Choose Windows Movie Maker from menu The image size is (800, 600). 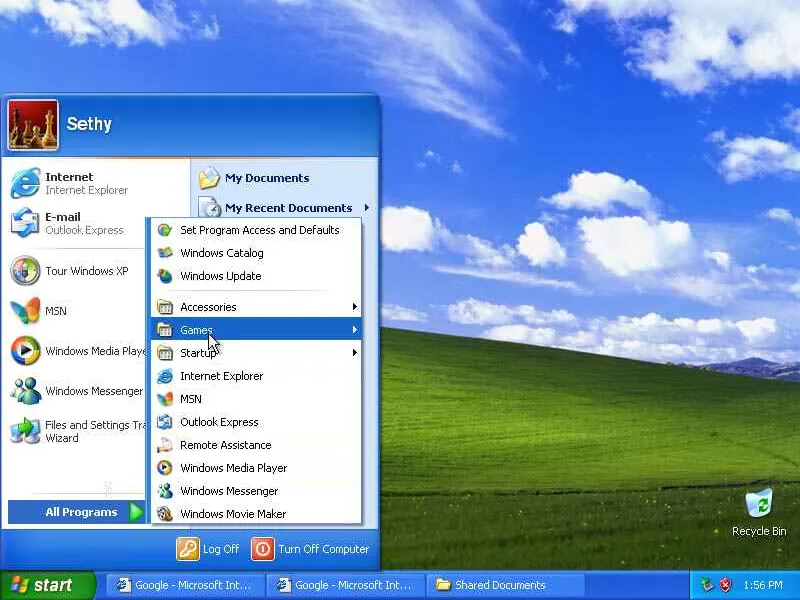257,514
